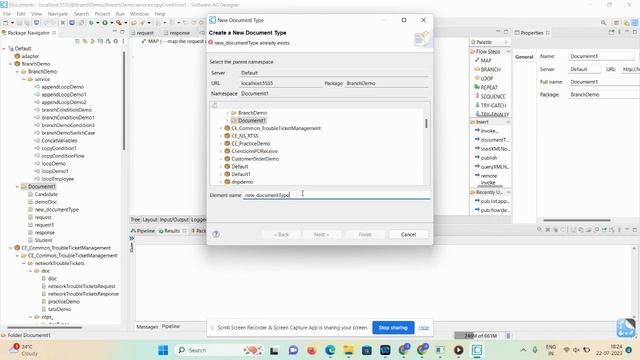Click the Package Navigator view menu icon
The width and height of the screenshot is (640, 360).
pos(124,41)
